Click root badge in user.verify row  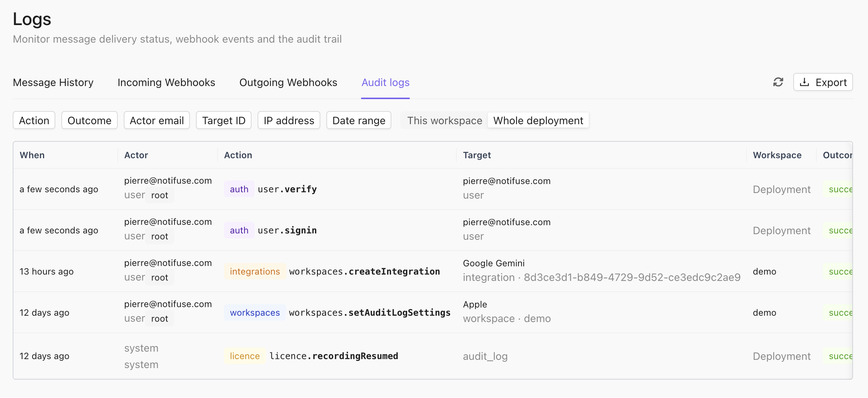pyautogui.click(x=160, y=195)
